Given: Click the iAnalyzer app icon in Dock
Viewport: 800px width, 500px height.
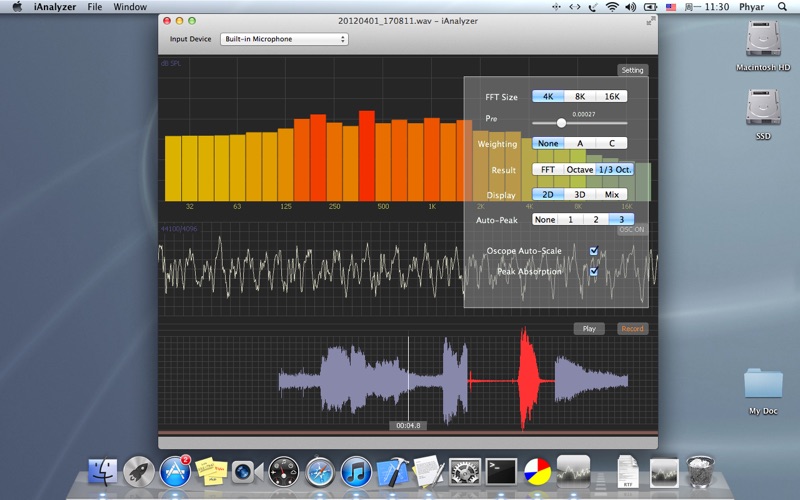Looking at the screenshot, I should (573, 470).
